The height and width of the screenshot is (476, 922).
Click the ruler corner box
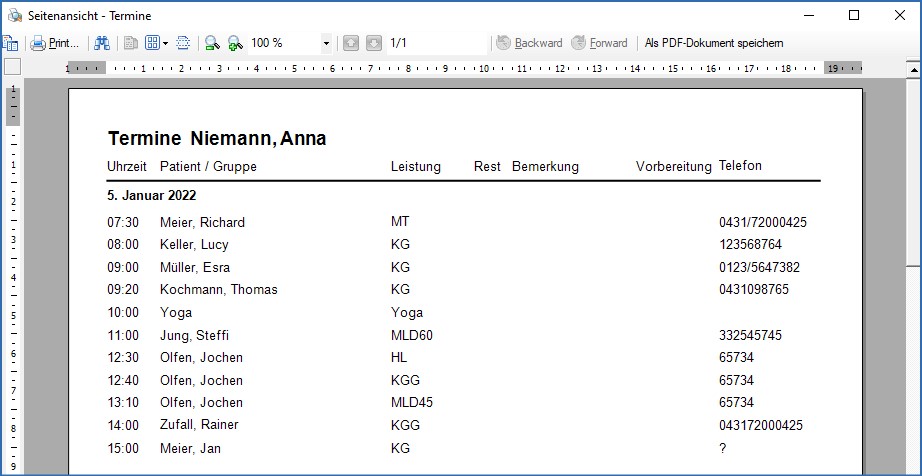12,68
